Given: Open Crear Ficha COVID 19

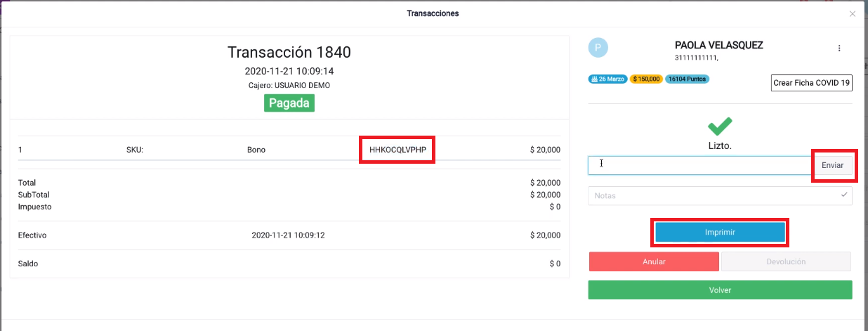Looking at the screenshot, I should 812,83.
